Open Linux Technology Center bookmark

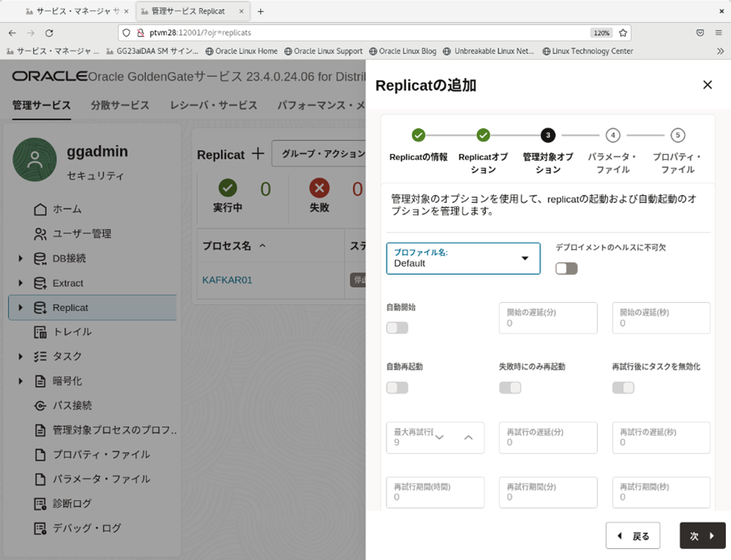(588, 51)
